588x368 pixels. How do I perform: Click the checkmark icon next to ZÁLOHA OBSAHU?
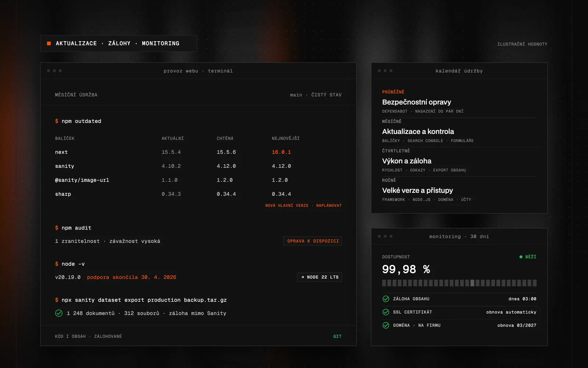click(386, 299)
